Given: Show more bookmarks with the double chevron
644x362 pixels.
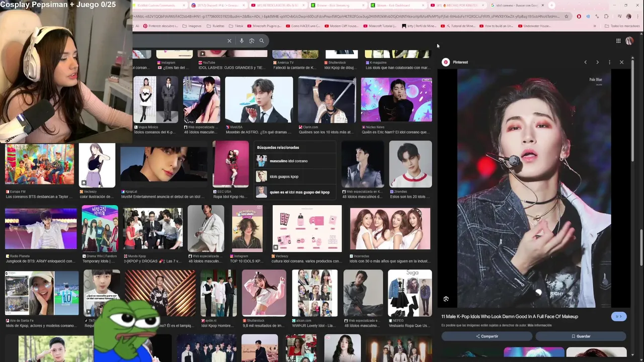Looking at the screenshot, I should 595,26.
